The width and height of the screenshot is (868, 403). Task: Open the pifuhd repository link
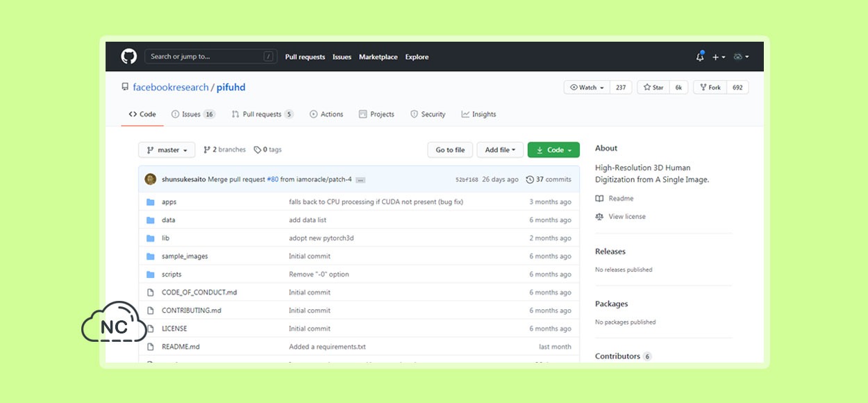click(x=231, y=88)
